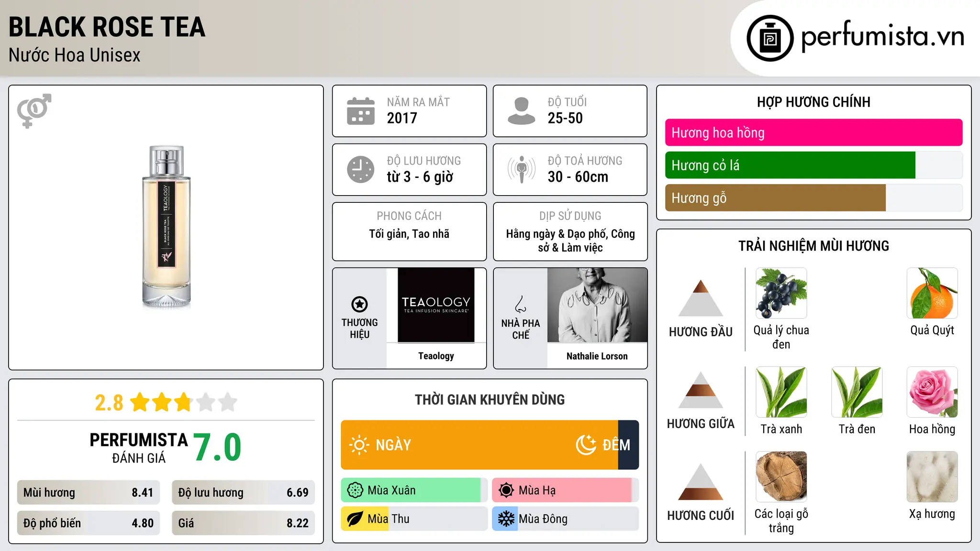Select the green tea note image
This screenshot has height=551, width=980.
[x=781, y=392]
